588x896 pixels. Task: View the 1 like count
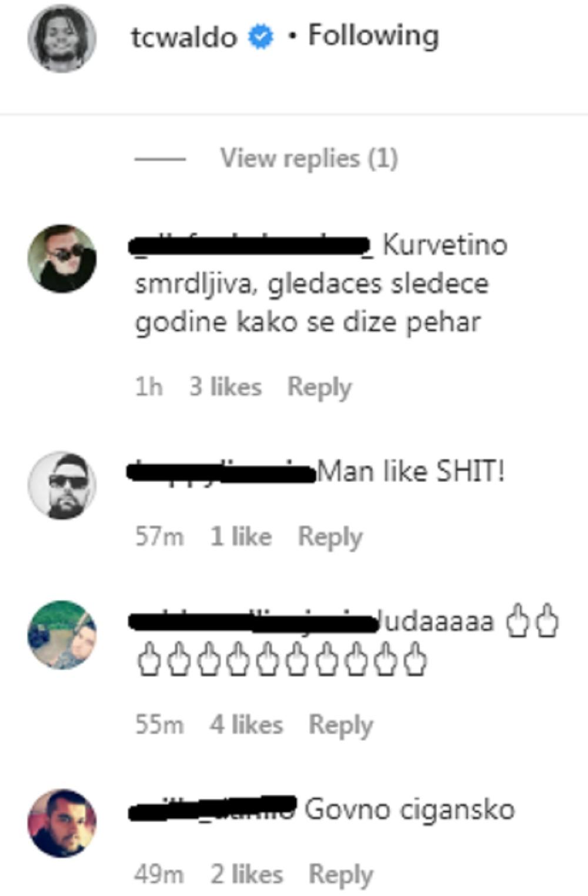(241, 536)
